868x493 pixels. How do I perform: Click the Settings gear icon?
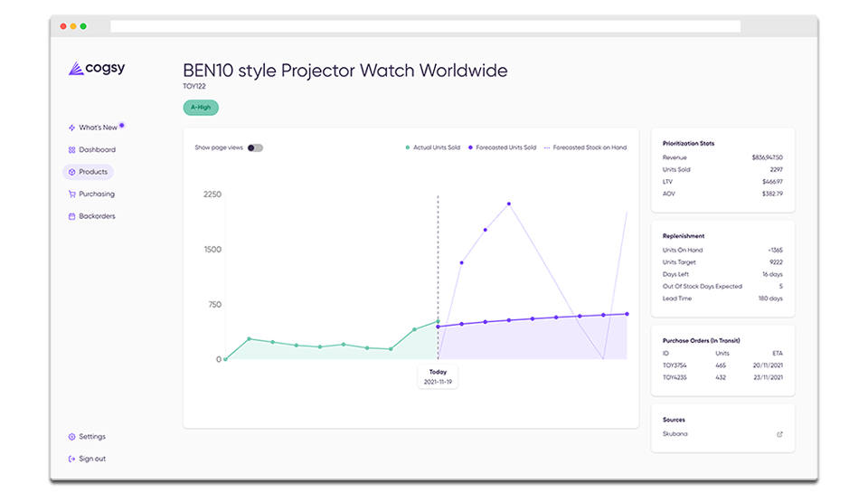(x=71, y=437)
